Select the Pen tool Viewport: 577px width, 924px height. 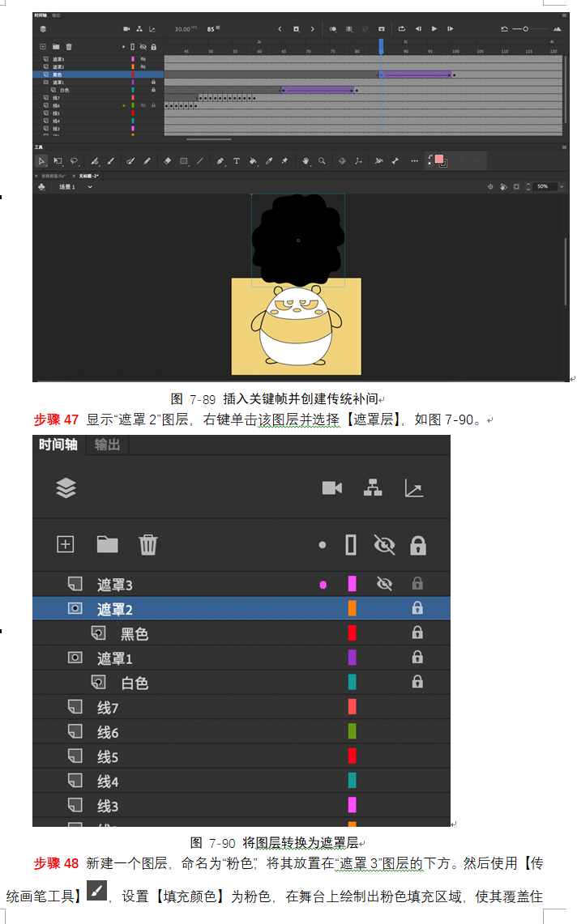point(220,161)
